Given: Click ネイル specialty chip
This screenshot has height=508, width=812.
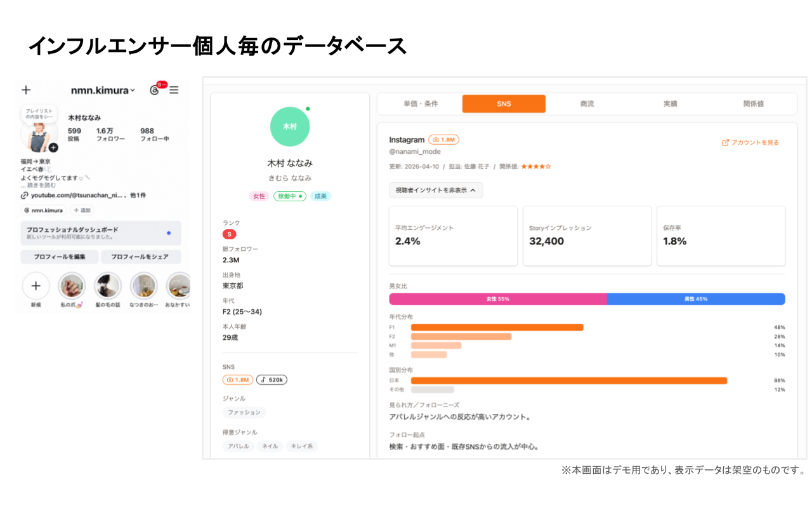Looking at the screenshot, I should (x=270, y=446).
